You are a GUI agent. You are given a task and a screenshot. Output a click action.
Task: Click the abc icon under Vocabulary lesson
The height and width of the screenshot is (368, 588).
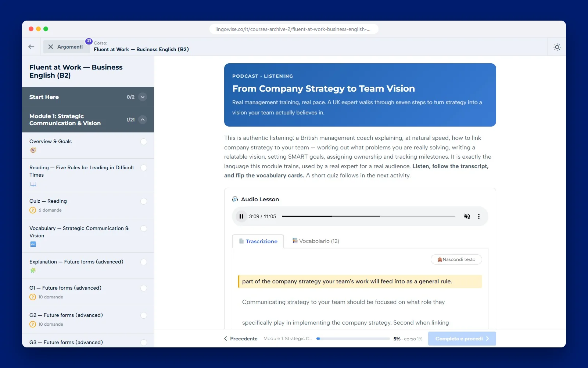[x=33, y=244]
